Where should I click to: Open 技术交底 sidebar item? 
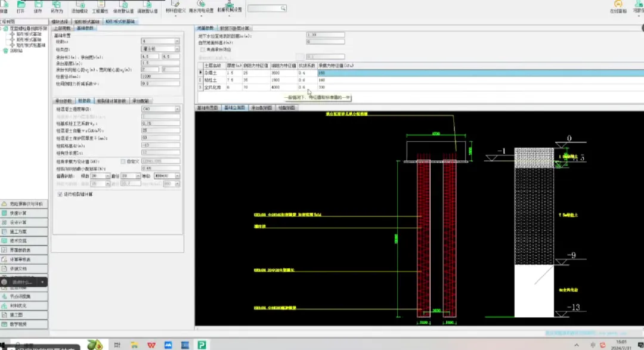(x=24, y=241)
